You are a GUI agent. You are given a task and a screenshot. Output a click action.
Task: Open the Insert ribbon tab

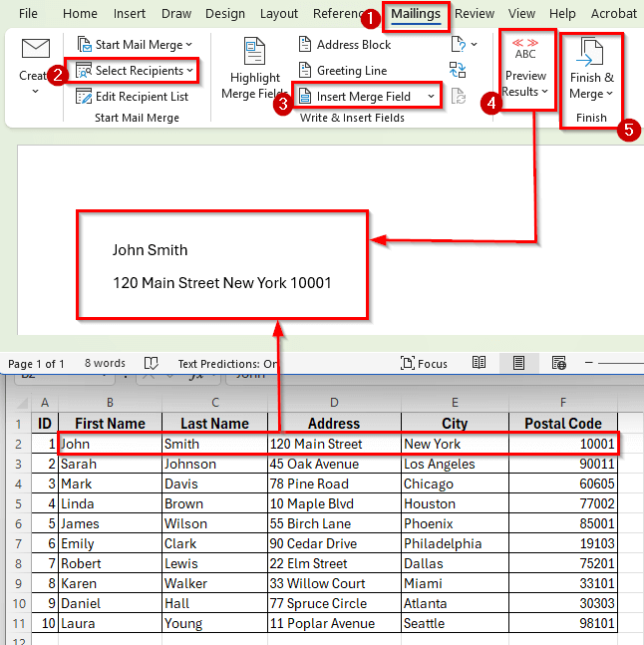[130, 14]
